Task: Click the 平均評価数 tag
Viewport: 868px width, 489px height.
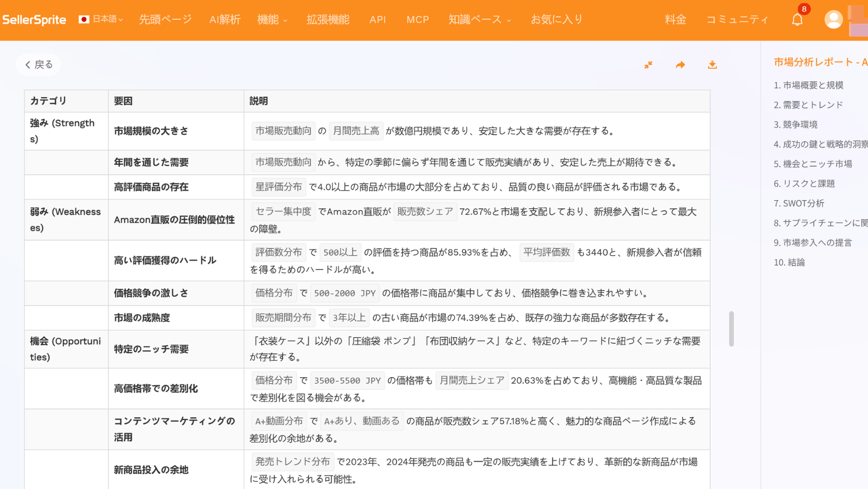Action: tap(547, 253)
